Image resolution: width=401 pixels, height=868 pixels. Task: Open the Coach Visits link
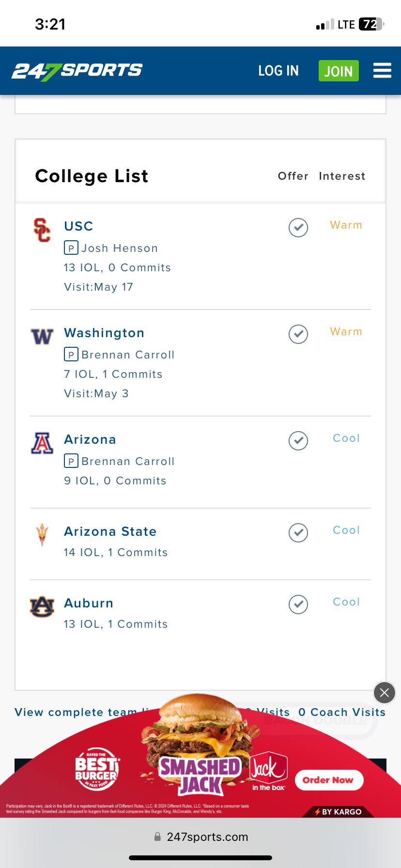click(342, 712)
